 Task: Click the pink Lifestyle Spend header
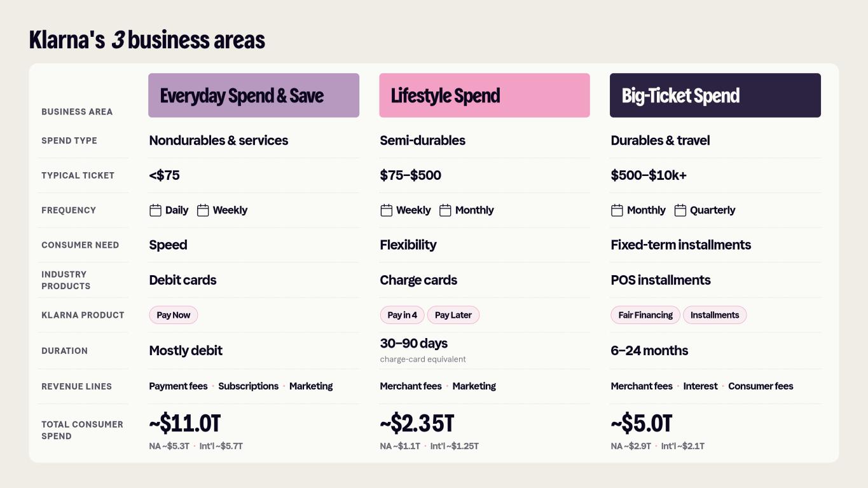click(485, 95)
